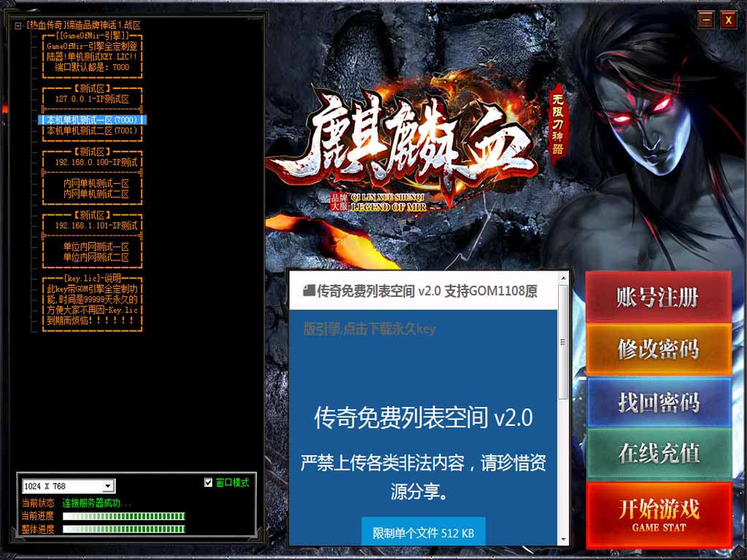The width and height of the screenshot is (747, 560).
Task: Click the 在线充值 online recharge button
Action: [659, 454]
